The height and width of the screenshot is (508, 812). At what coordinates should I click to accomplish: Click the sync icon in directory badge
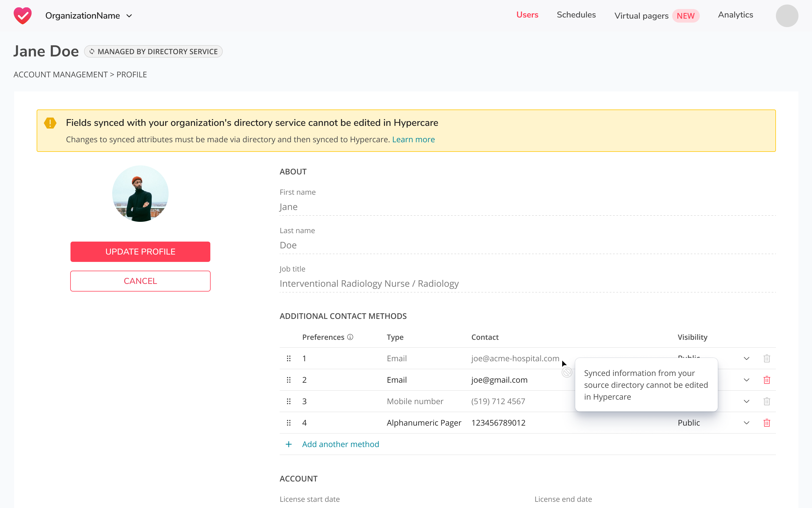click(92, 51)
